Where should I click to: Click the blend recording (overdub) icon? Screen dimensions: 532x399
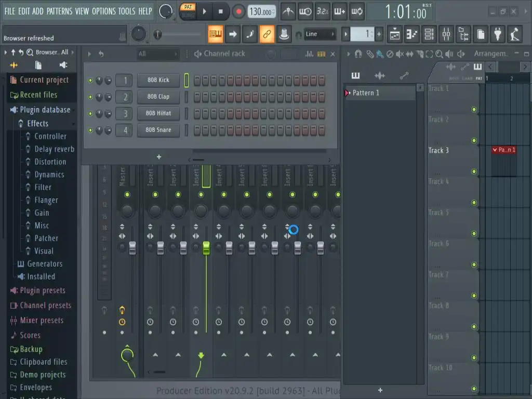pos(340,11)
